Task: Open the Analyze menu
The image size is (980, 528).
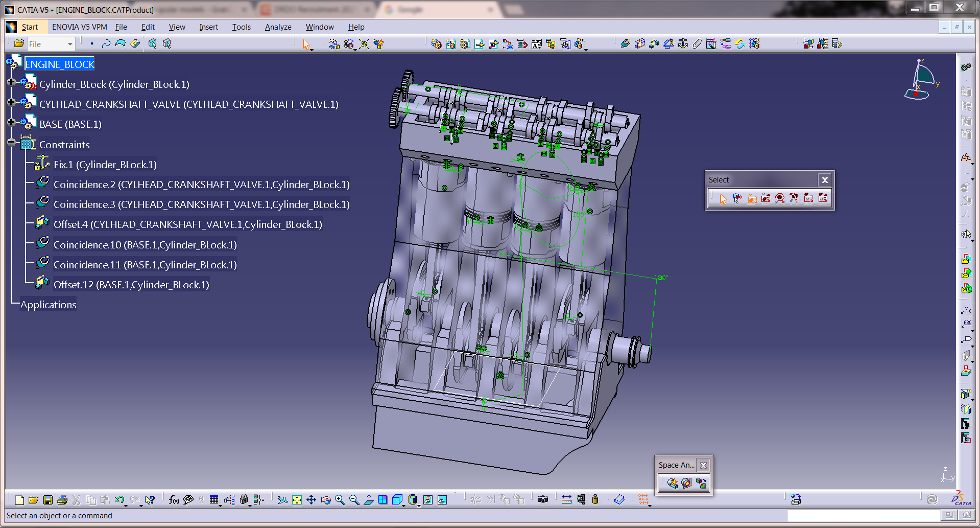Action: point(278,27)
